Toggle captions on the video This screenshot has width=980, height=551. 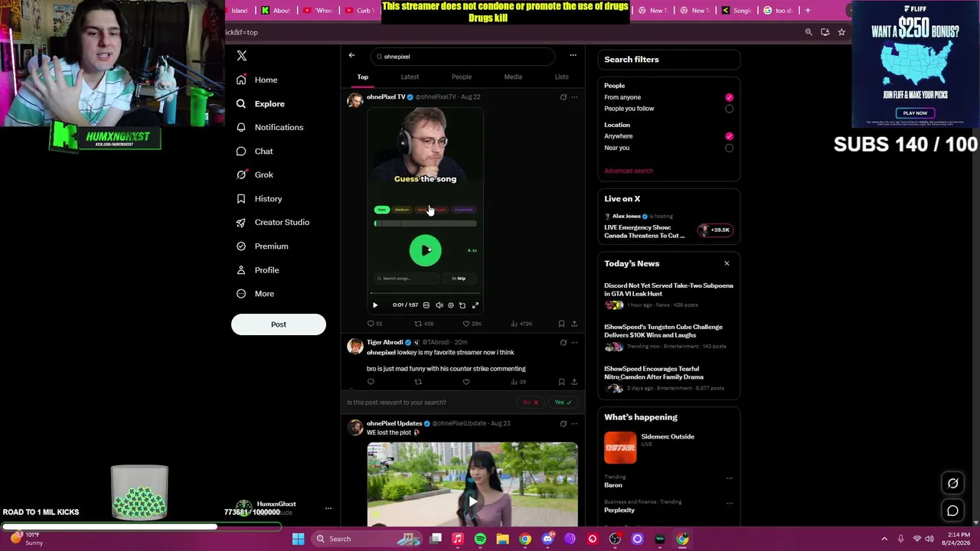point(426,305)
